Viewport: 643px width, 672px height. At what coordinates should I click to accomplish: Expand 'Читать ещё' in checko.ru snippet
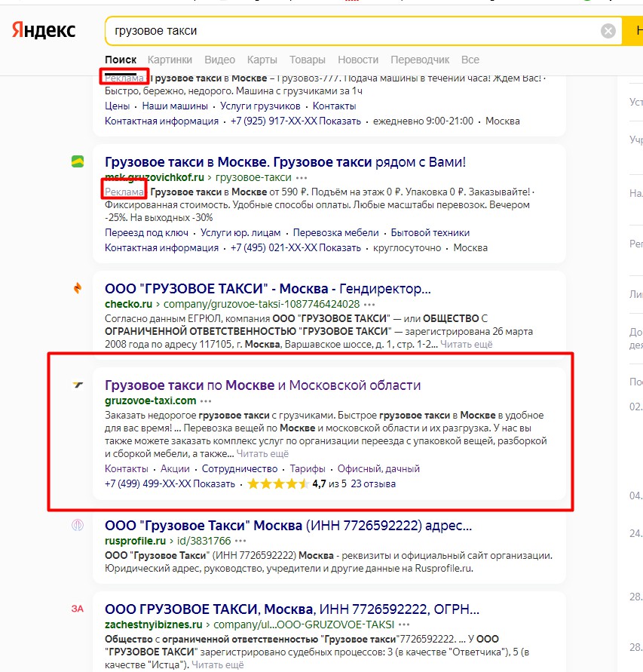466,345
